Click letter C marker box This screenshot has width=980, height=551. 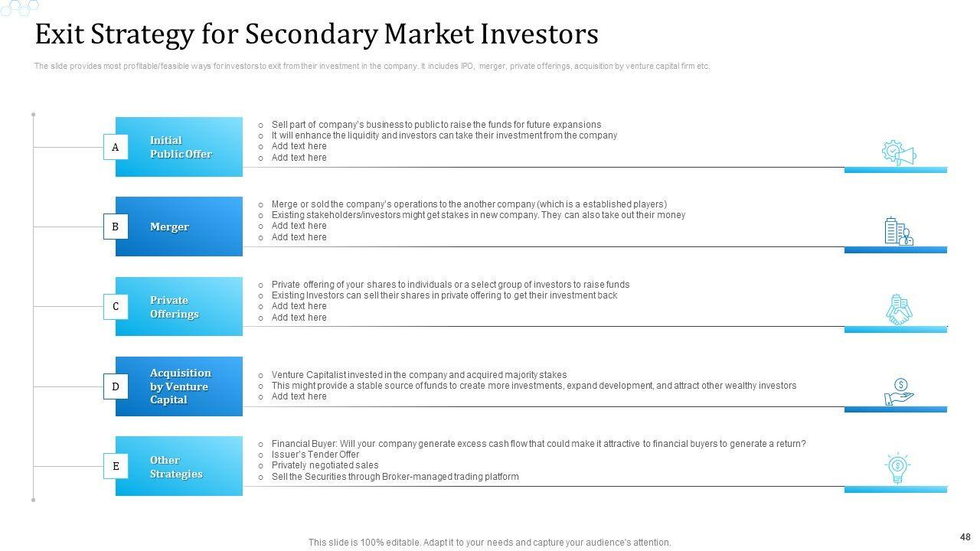(x=116, y=307)
